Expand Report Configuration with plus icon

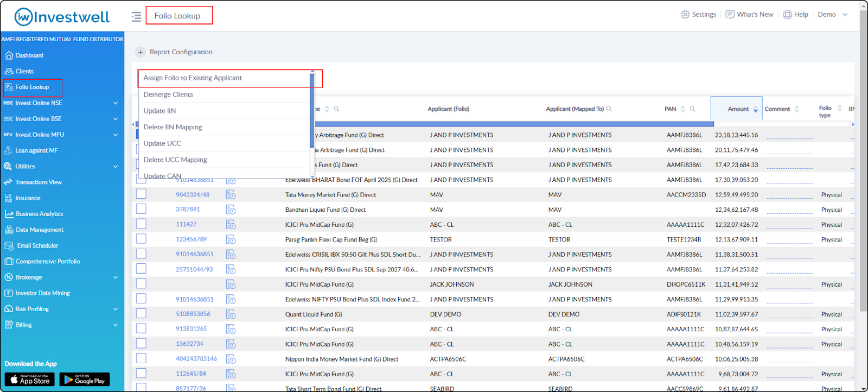point(141,52)
